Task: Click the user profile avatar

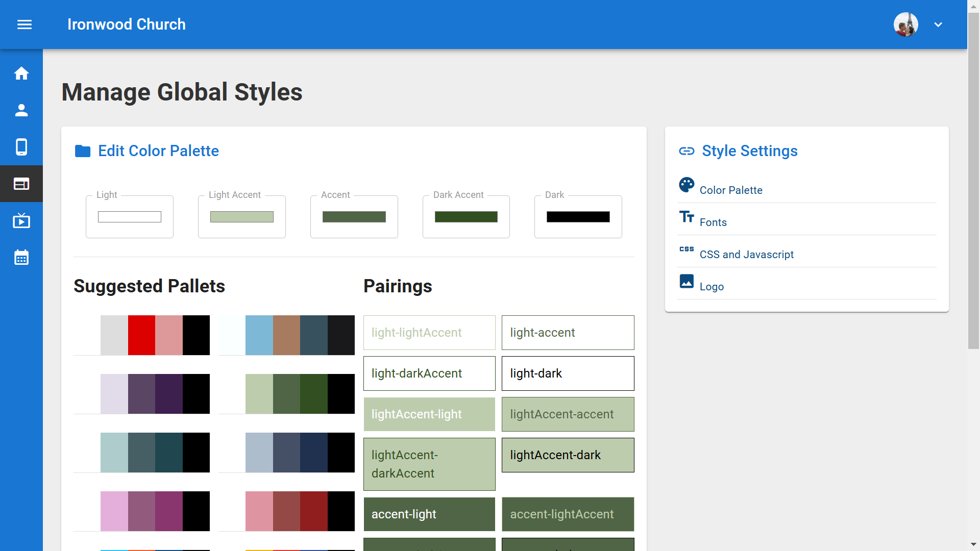Action: [905, 24]
